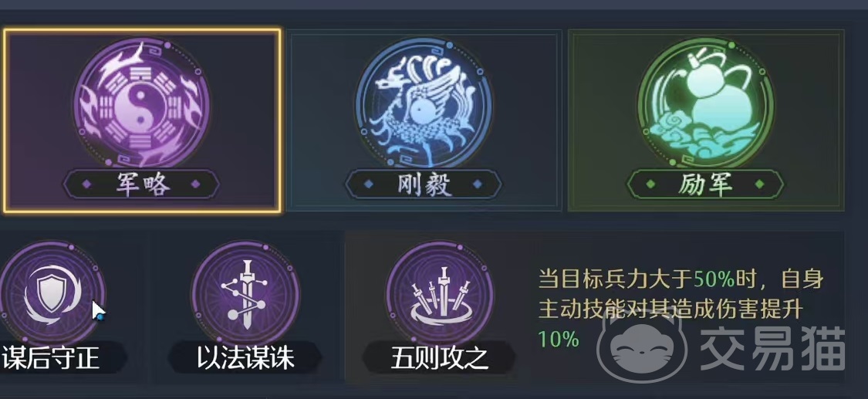Open the shield skill icon 谋后守正

[x=52, y=293]
